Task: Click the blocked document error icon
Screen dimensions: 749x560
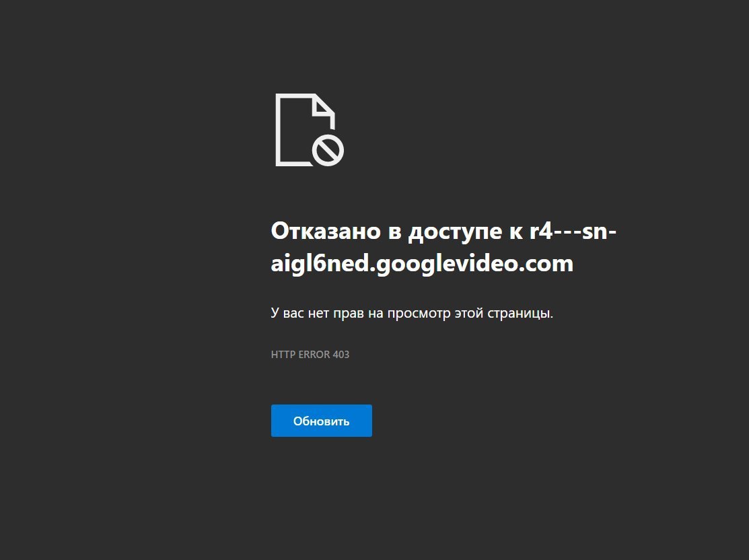Action: 310,130
